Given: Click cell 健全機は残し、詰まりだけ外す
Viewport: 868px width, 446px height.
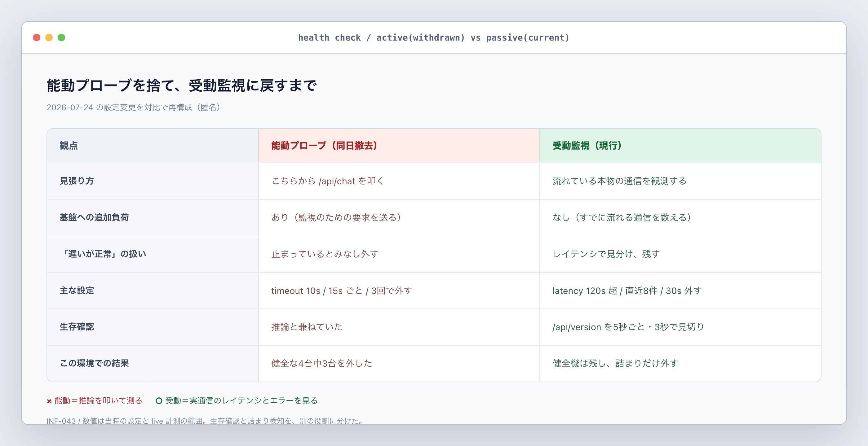Looking at the screenshot, I should (x=680, y=364).
